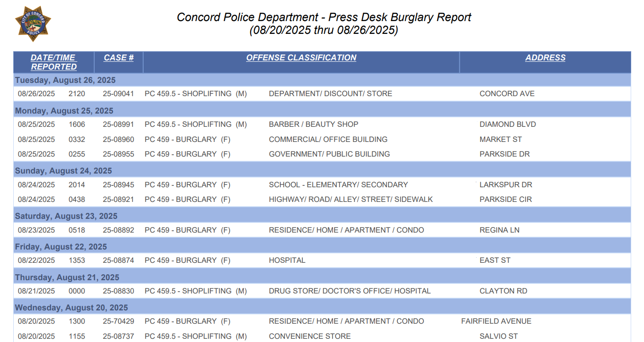Viewport: 644px width, 342px height.
Task: Click the DATE/TIME REPORTED column header
Action: pyautogui.click(x=54, y=62)
